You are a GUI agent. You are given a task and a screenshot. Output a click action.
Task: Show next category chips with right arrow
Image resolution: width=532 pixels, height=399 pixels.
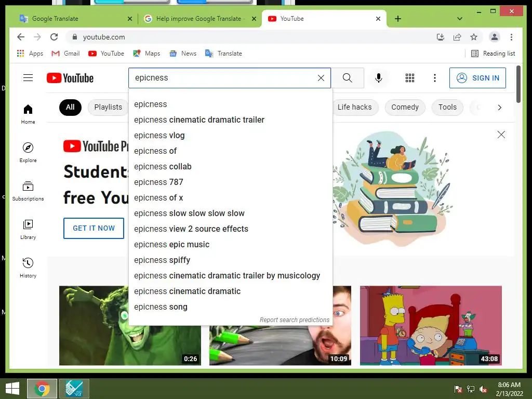tap(499, 108)
